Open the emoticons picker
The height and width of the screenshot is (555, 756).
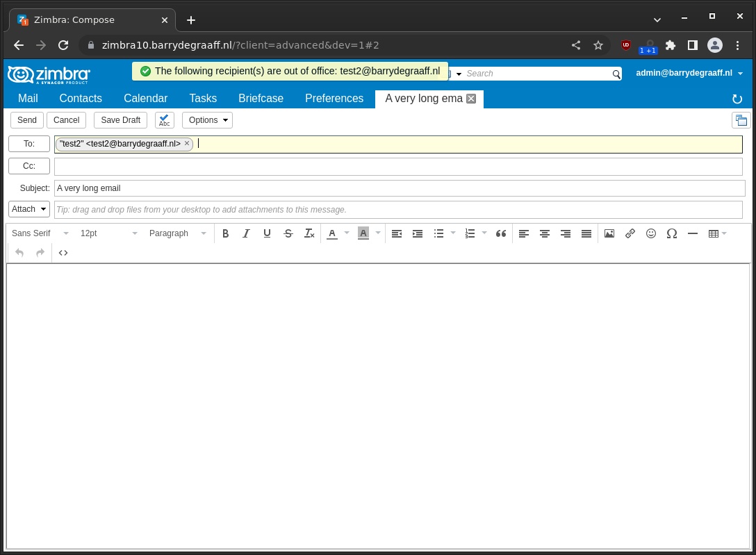pos(651,233)
